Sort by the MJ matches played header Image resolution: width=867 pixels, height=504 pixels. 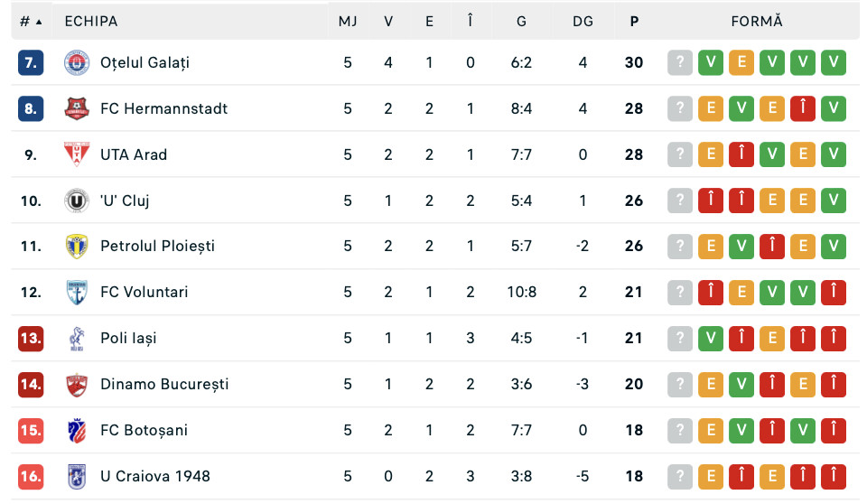[348, 22]
